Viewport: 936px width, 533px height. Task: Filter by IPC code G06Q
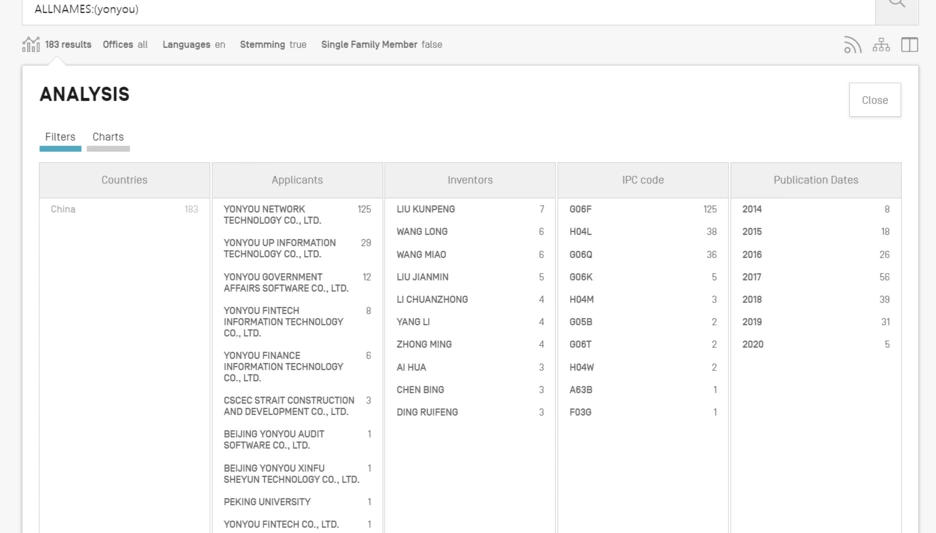point(643,255)
